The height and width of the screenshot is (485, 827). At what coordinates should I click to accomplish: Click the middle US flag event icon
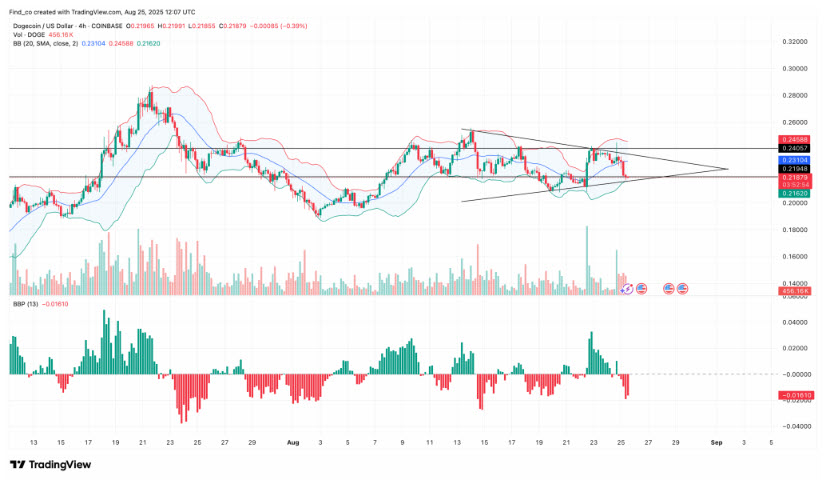668,288
